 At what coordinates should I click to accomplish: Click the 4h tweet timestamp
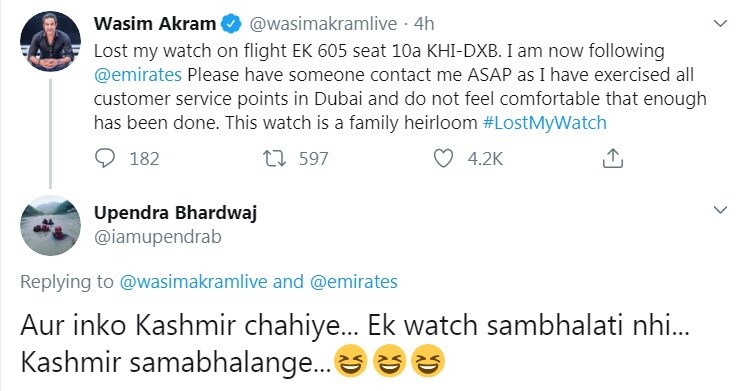tap(424, 24)
